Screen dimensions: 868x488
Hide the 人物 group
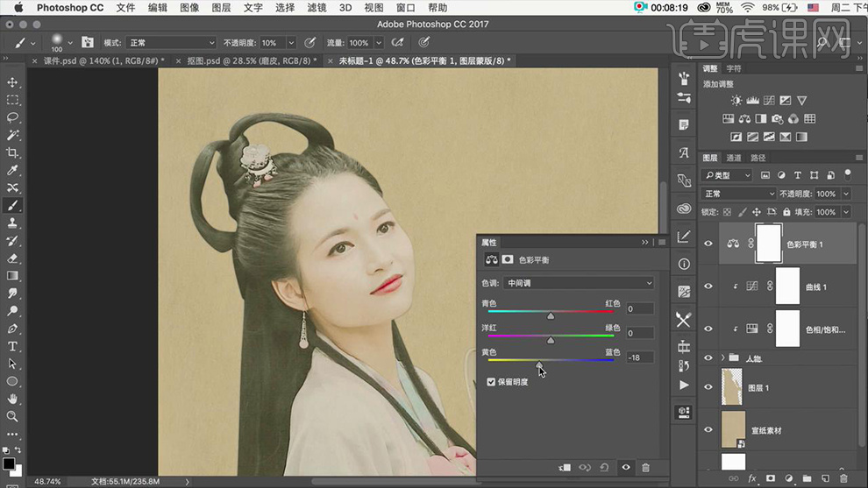click(708, 358)
